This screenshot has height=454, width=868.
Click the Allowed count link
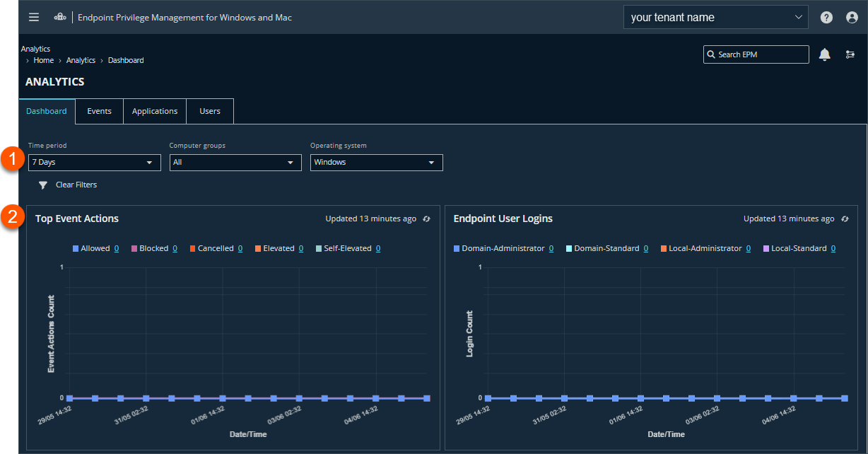pyautogui.click(x=117, y=248)
